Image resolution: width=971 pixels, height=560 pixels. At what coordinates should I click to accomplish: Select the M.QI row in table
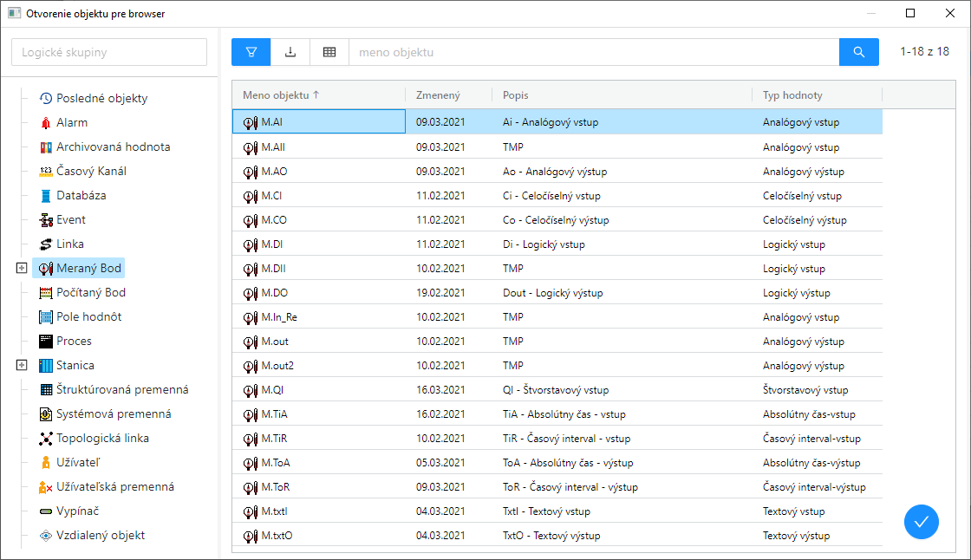pos(272,390)
